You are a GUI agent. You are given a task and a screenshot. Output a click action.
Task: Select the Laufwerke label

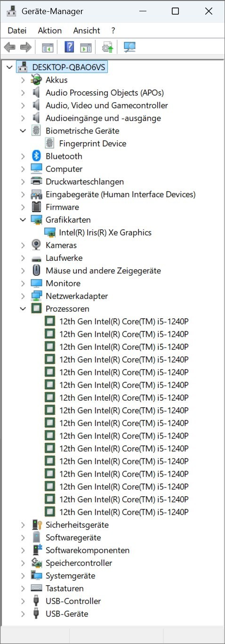[64, 258]
